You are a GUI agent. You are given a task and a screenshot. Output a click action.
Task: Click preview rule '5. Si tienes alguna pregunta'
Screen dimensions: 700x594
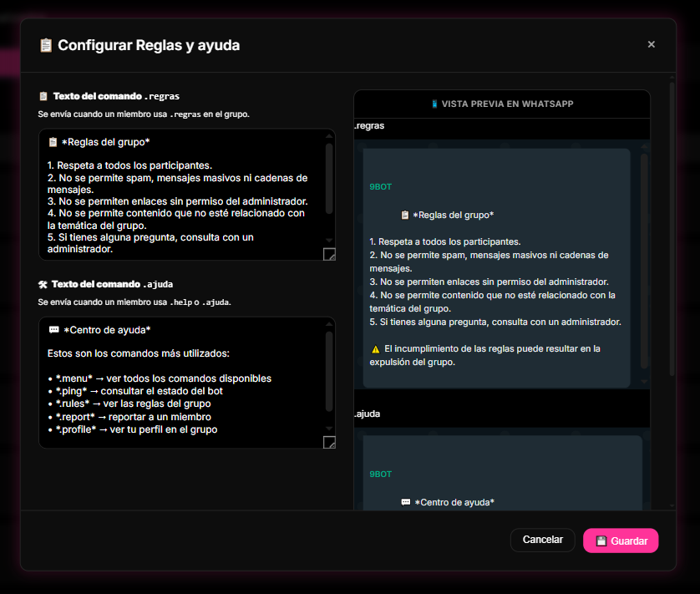(x=495, y=322)
